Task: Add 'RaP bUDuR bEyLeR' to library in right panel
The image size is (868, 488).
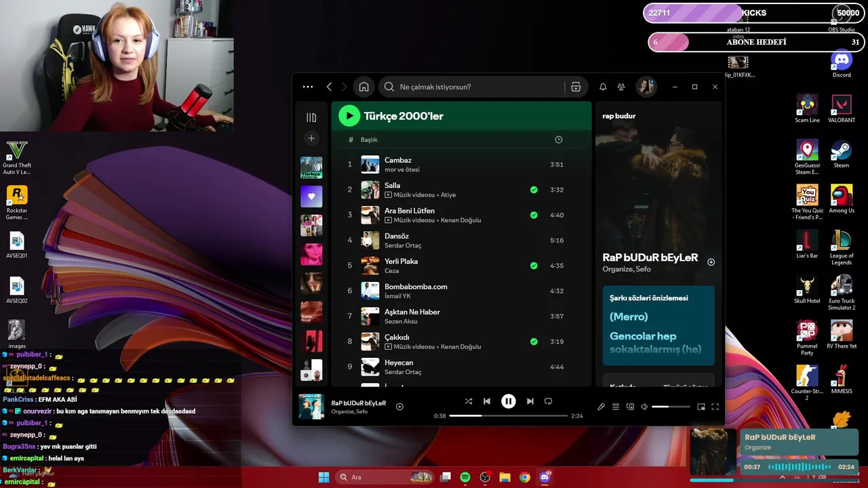Action: (x=711, y=262)
